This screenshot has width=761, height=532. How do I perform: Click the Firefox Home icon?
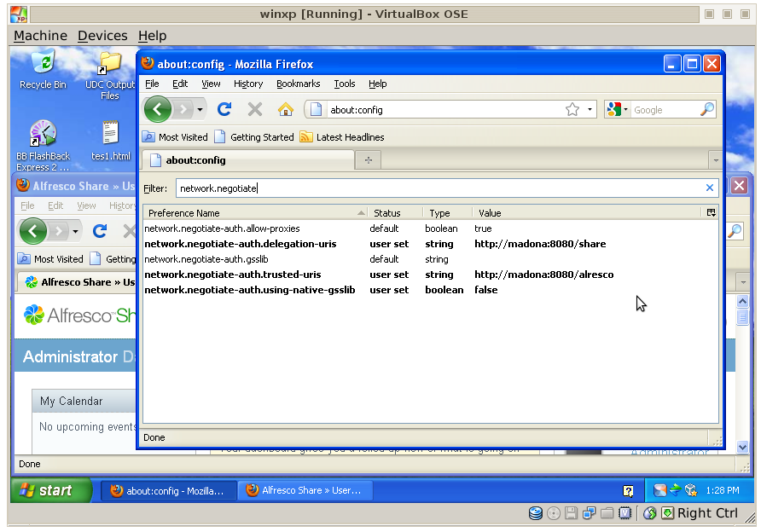(x=285, y=109)
